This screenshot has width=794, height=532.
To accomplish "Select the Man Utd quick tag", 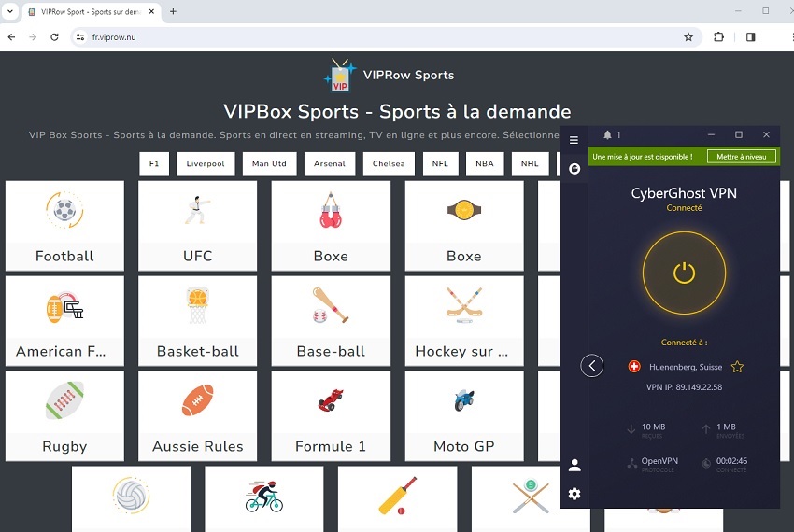I will [269, 164].
